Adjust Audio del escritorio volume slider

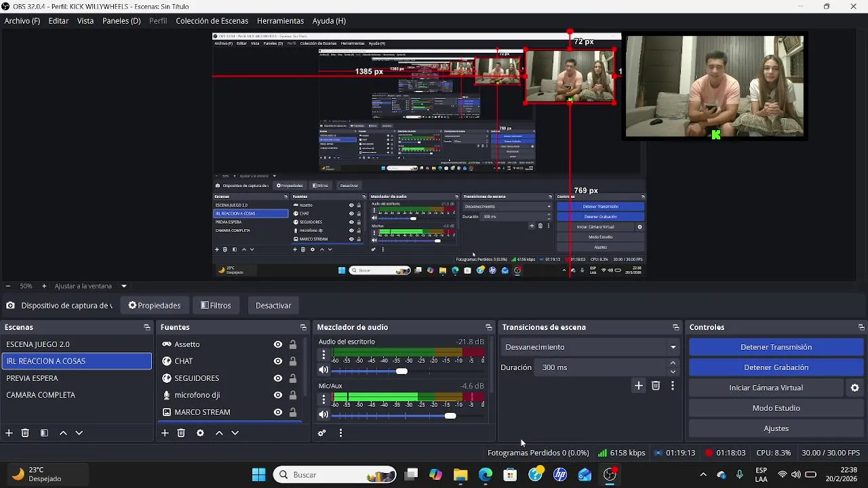401,371
